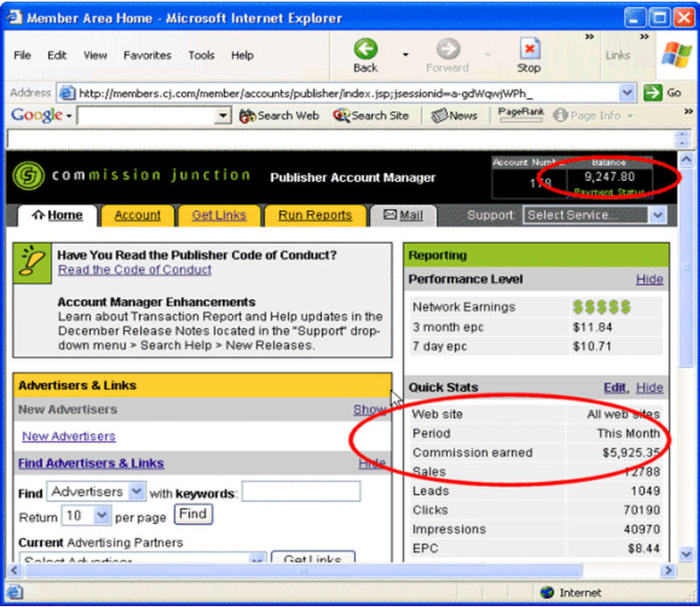This screenshot has width=700, height=607.
Task: Open the Favorites menu
Action: click(x=147, y=55)
